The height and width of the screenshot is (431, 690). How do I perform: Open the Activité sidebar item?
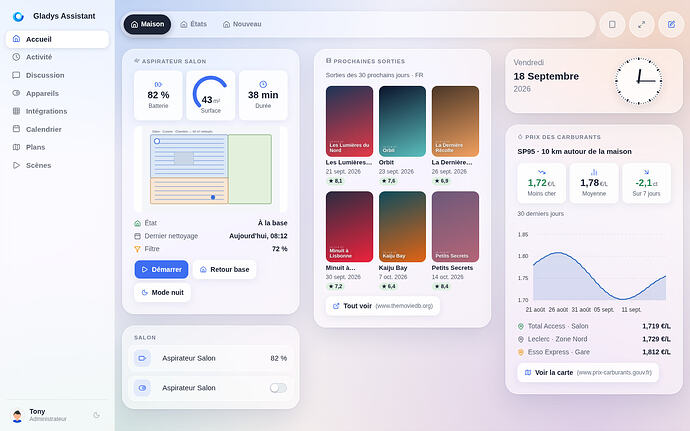point(57,57)
